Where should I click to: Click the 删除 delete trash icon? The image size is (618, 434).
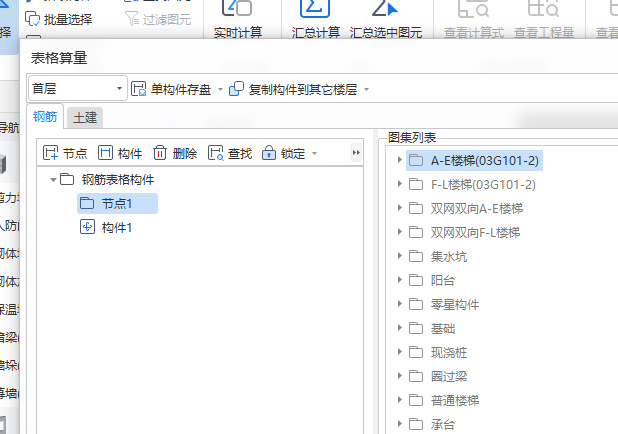click(160, 153)
